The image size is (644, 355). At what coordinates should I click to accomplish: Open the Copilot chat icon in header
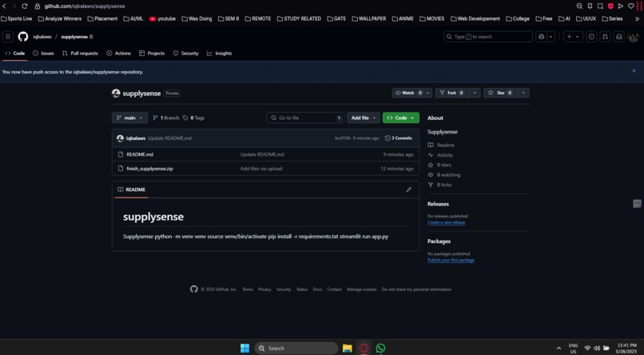coord(541,37)
